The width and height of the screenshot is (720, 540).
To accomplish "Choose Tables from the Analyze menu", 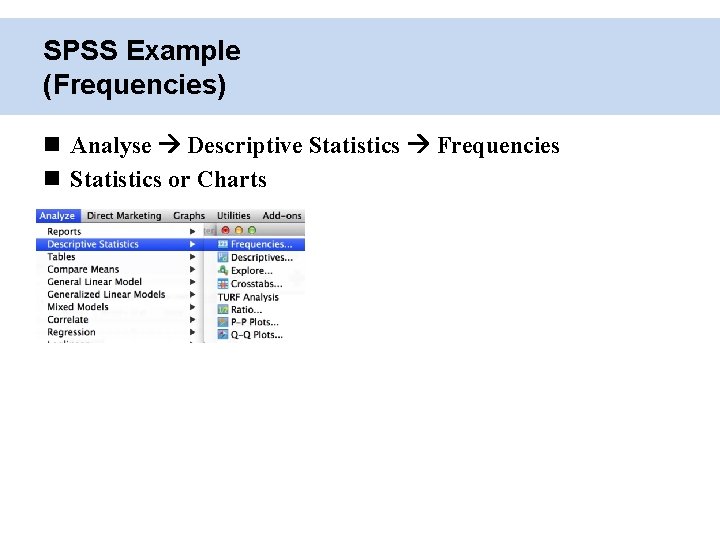I will 119,257.
